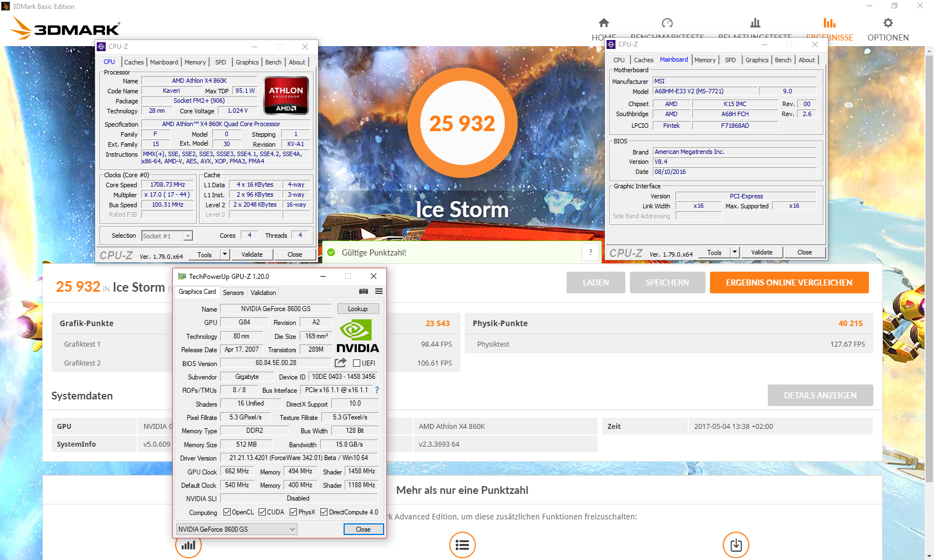Switch to the Memory tab in left CPU-Z
The width and height of the screenshot is (934, 560).
[195, 62]
